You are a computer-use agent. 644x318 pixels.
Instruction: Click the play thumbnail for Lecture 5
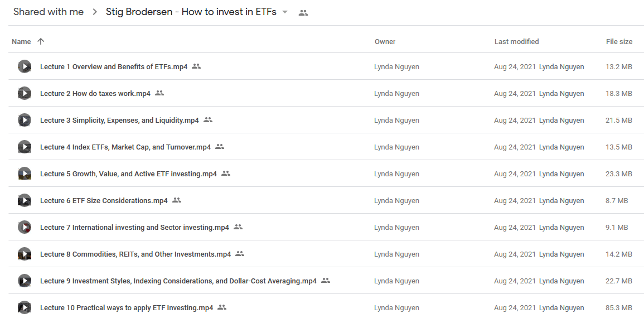(x=25, y=174)
